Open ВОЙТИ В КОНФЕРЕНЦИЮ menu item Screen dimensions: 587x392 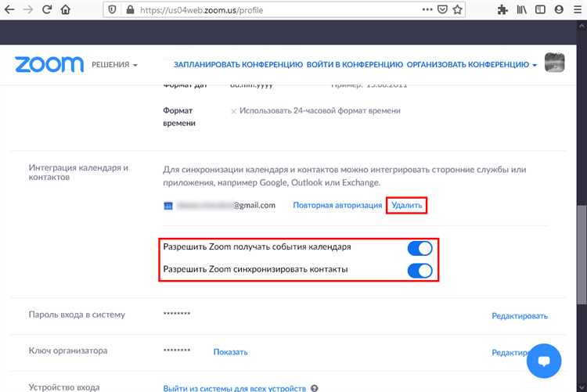tap(355, 65)
